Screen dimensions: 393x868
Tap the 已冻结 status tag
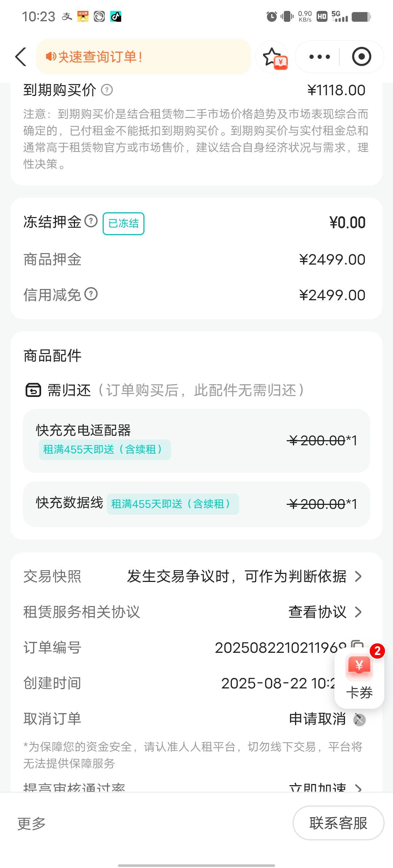pyautogui.click(x=123, y=223)
